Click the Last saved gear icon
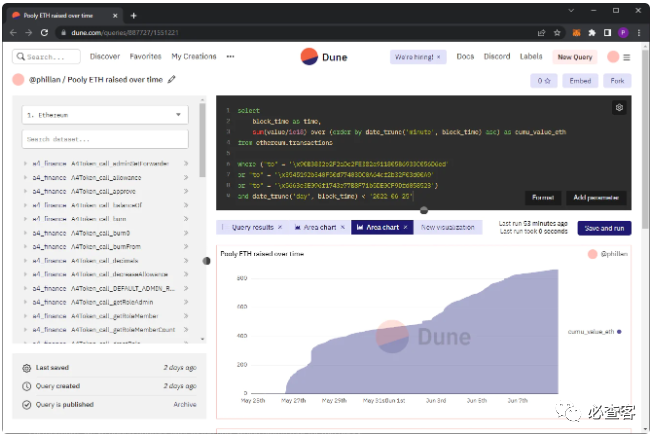 click(26, 368)
